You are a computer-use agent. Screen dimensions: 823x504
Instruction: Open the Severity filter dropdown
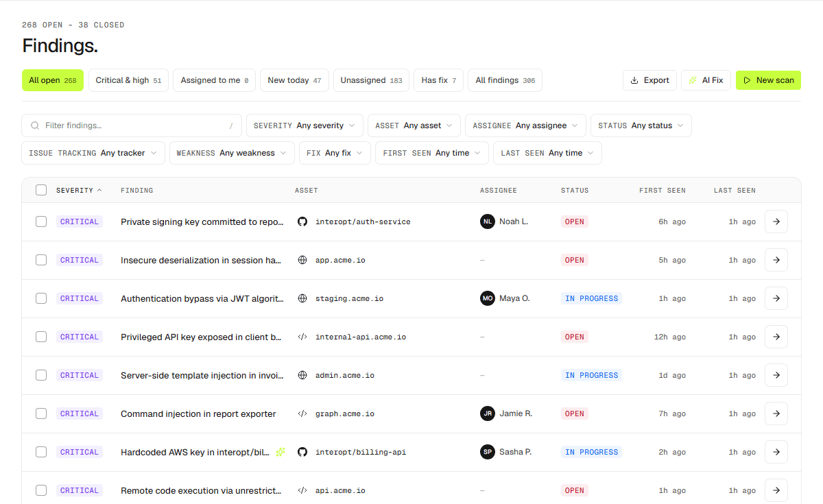305,125
